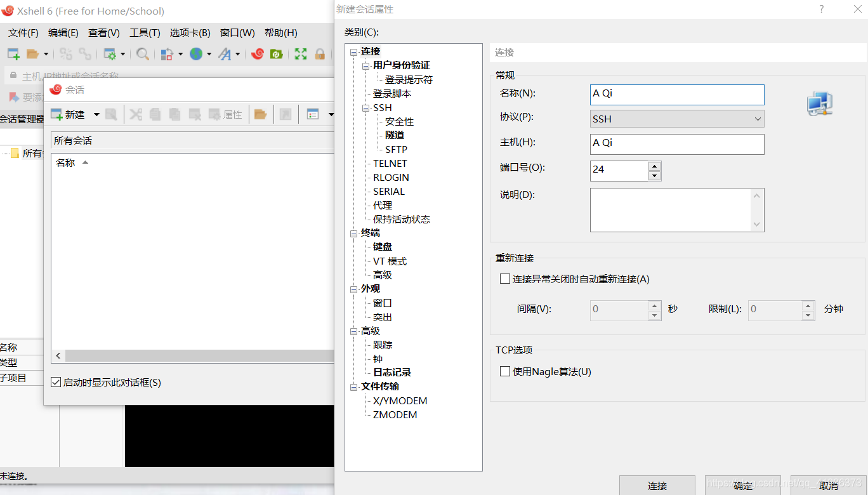Click the padlock lock-screen icon in toolbar

(x=320, y=54)
